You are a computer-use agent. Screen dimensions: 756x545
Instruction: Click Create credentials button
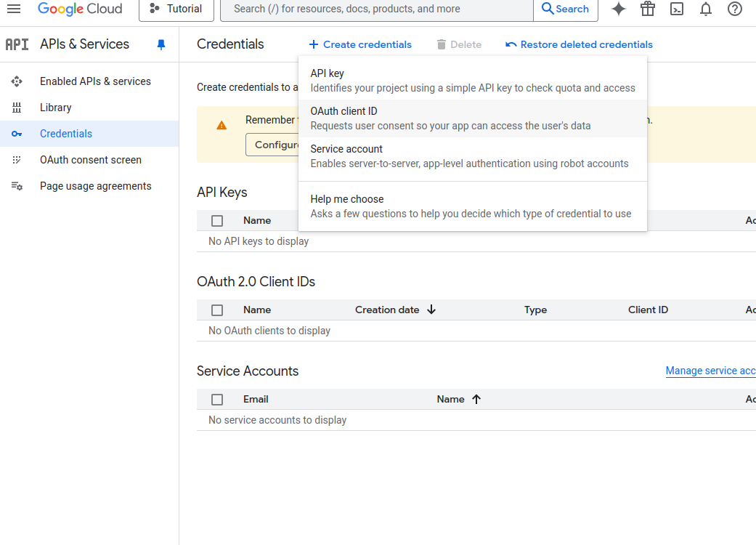point(360,44)
